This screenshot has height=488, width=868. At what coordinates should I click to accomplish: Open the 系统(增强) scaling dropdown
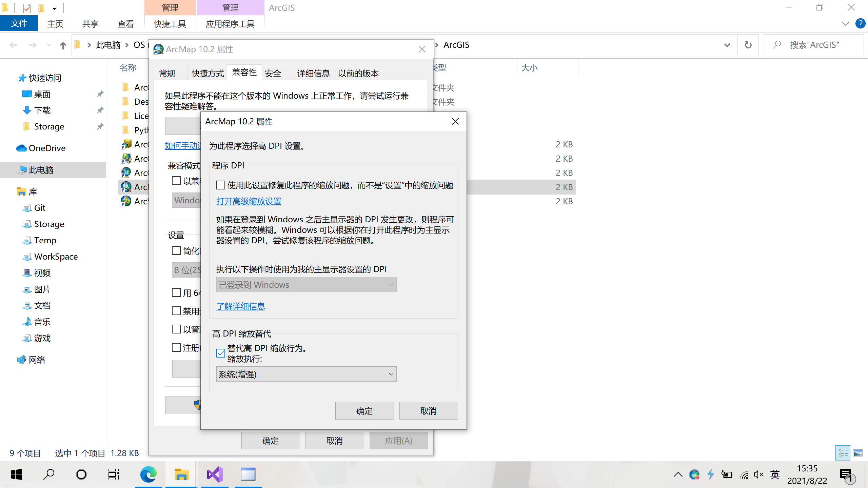point(306,374)
